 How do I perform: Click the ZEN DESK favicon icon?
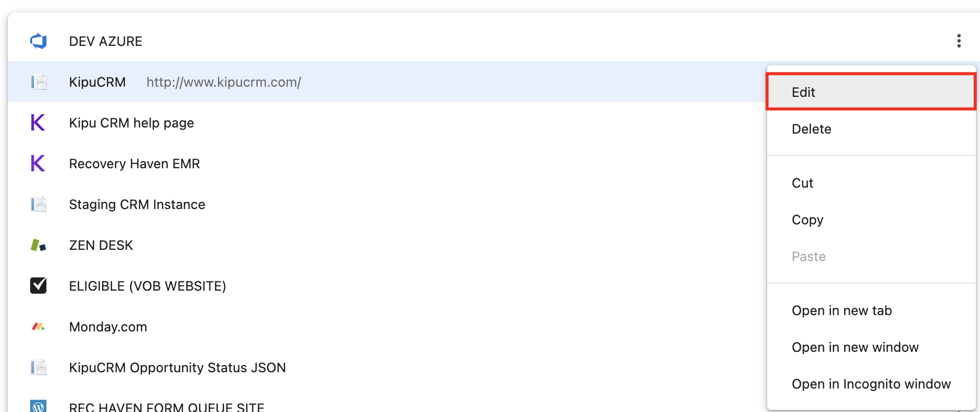point(38,245)
